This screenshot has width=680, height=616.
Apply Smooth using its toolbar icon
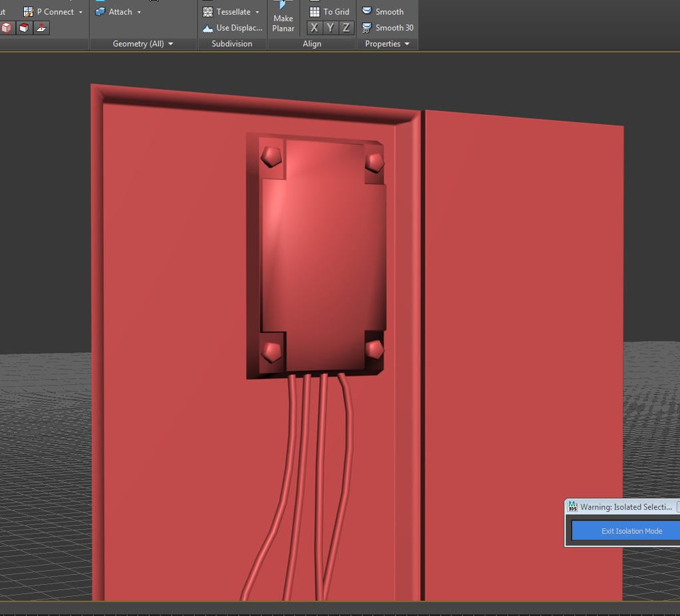click(366, 11)
